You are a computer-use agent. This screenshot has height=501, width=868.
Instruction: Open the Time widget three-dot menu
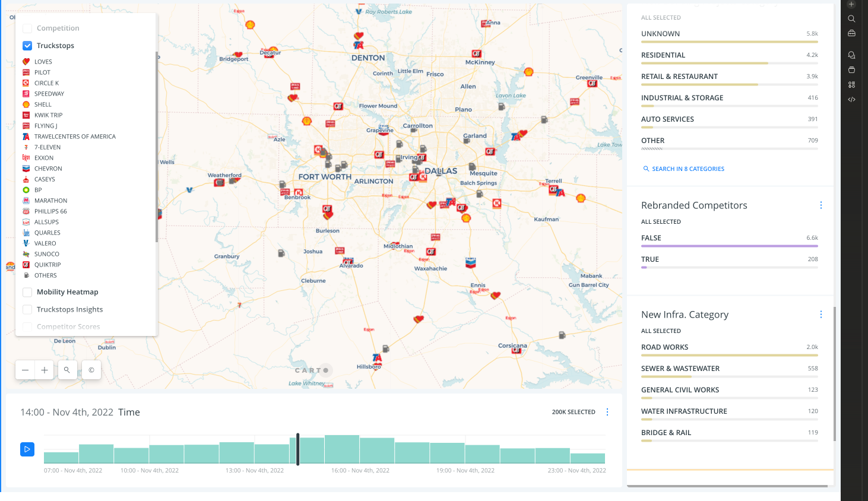607,411
